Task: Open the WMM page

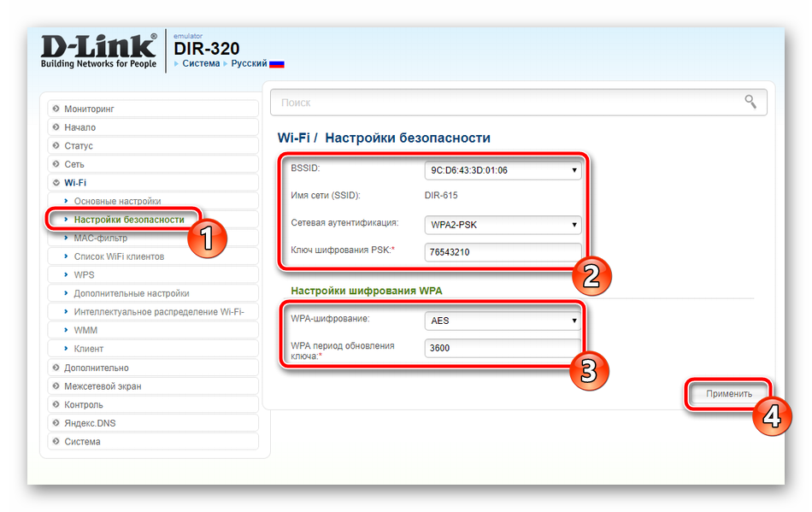Action: coord(153,330)
